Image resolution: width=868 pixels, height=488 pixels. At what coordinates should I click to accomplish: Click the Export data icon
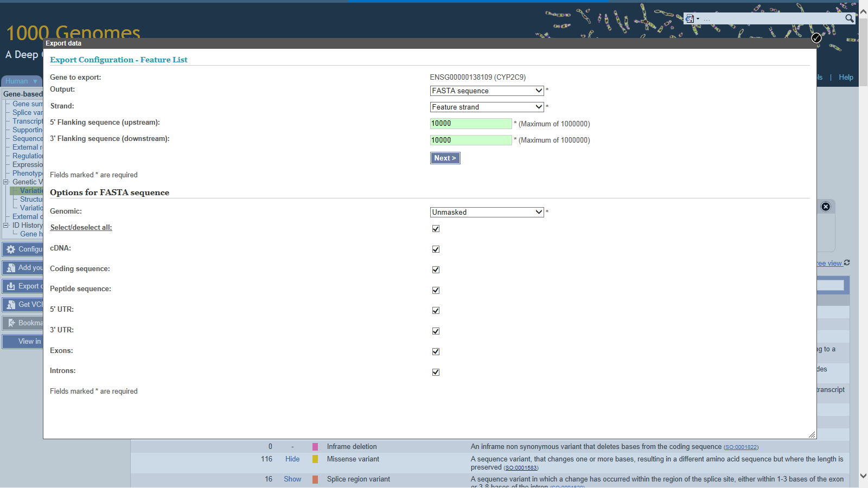tap(11, 286)
